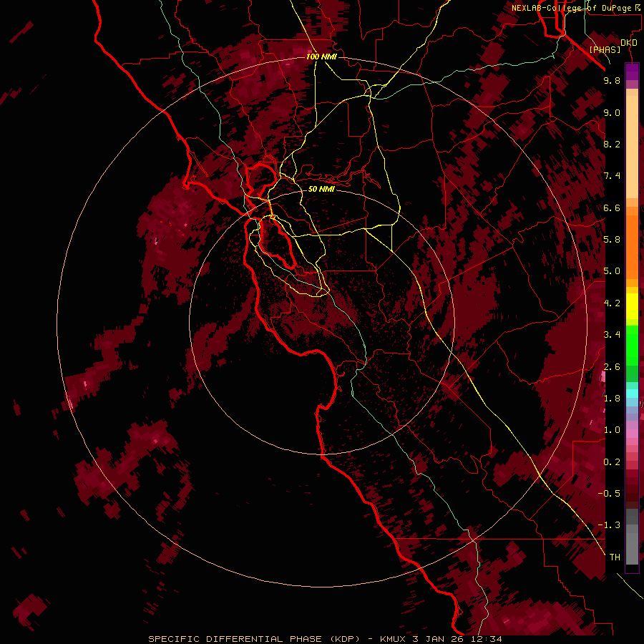Click the 8.2 legend label
The width and height of the screenshot is (644, 644).
[x=612, y=144]
